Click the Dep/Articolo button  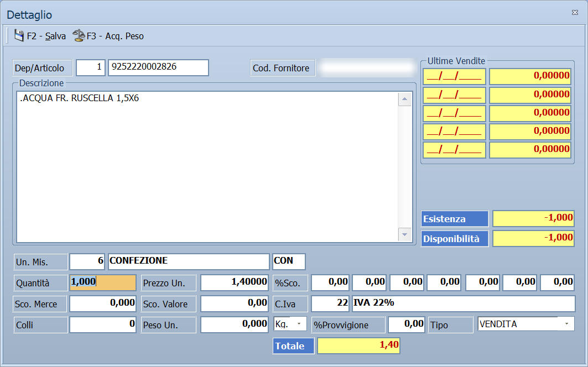pos(43,68)
